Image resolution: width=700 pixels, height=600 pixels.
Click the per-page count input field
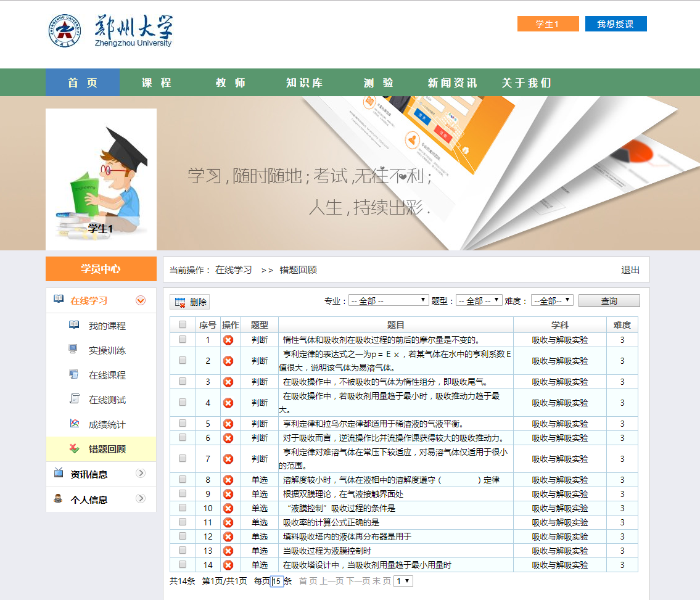[277, 581]
